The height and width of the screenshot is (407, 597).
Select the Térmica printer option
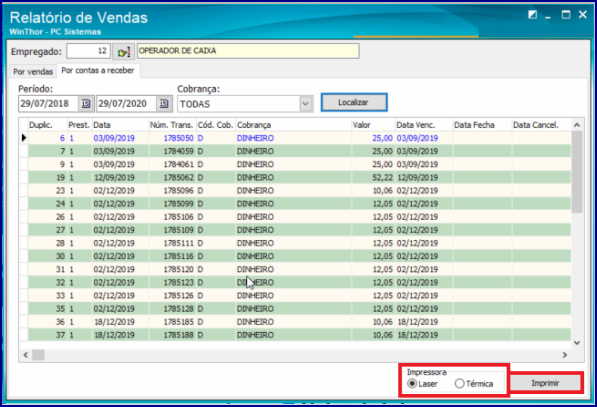tap(460, 383)
